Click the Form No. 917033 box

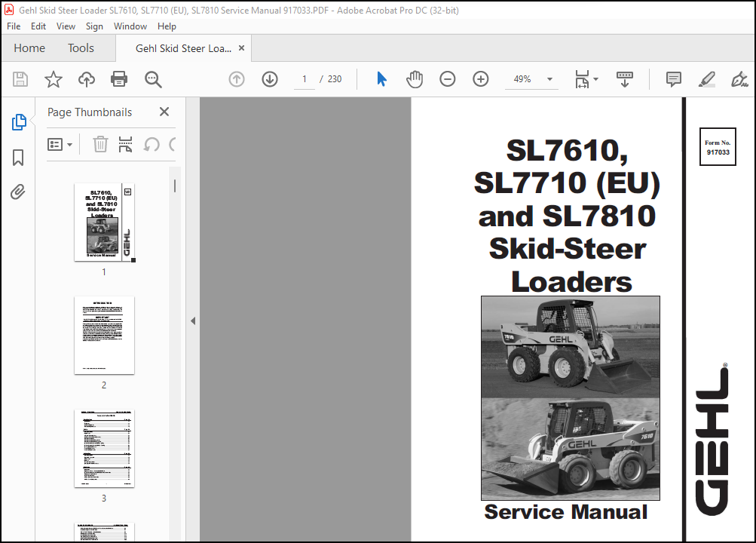[x=718, y=146]
